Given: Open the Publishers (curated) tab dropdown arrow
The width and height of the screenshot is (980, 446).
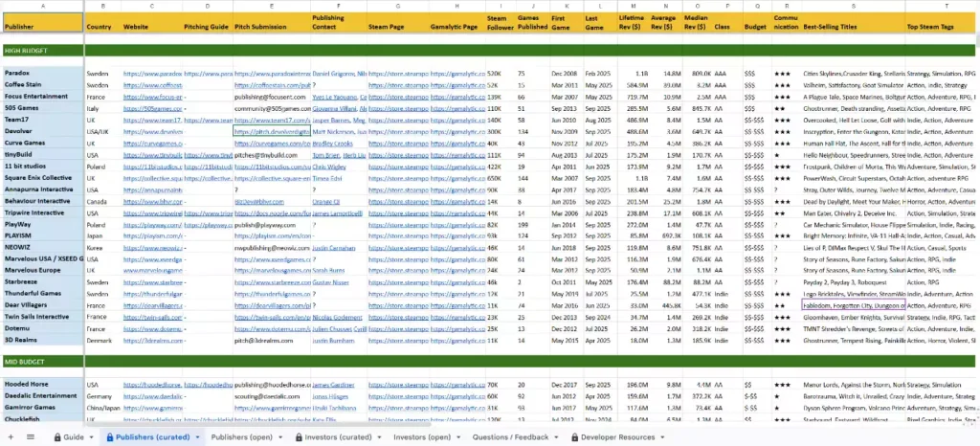Looking at the screenshot, I should [x=198, y=437].
